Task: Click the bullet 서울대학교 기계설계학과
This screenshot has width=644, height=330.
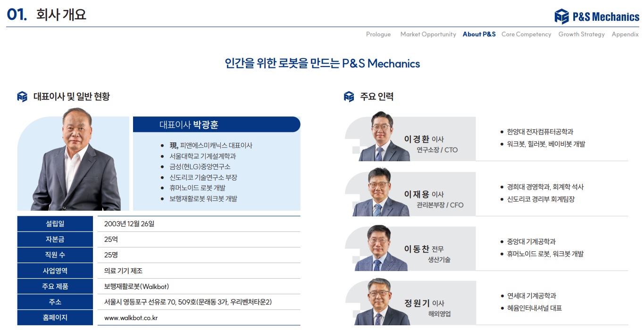Action: [202, 156]
